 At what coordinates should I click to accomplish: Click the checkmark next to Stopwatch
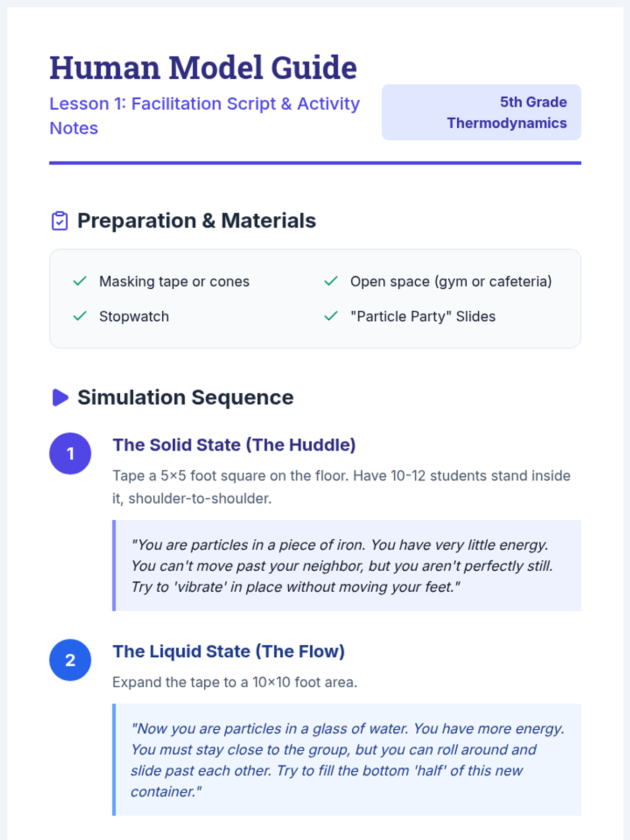tap(80, 317)
